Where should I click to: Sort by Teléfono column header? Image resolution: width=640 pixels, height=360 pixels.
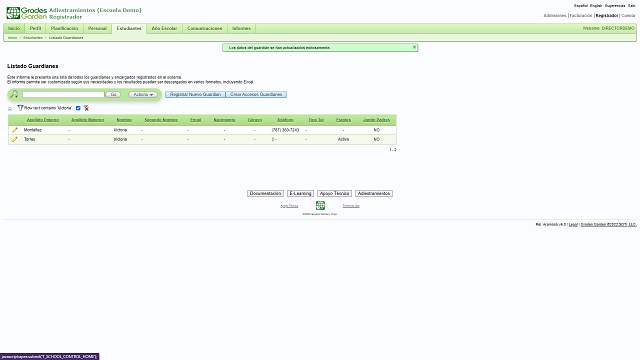click(x=285, y=120)
